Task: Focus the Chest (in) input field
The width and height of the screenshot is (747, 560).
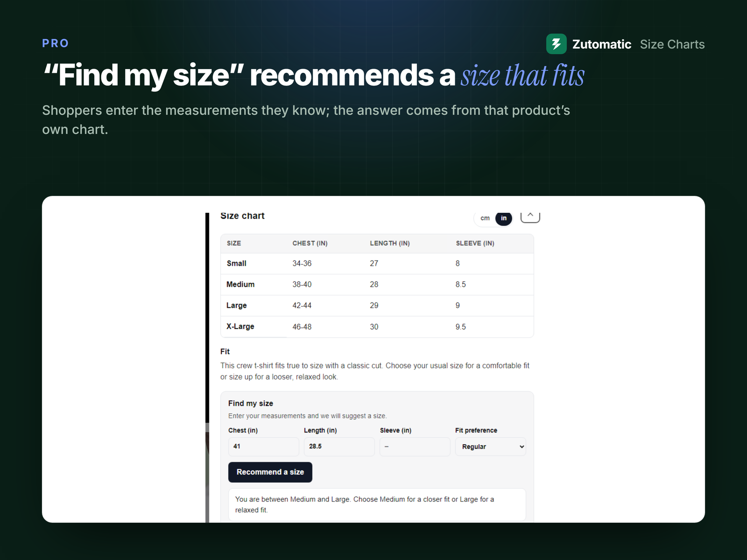Action: click(x=264, y=447)
